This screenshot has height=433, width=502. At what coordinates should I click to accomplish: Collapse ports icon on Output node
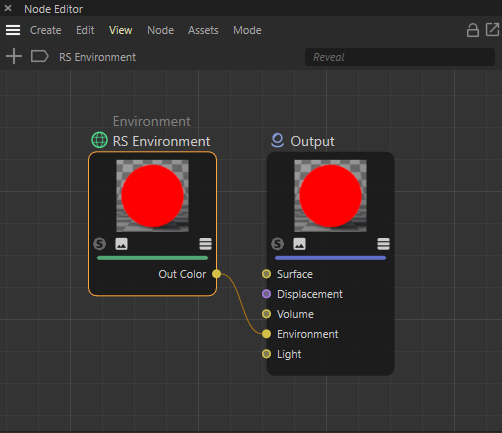tap(383, 244)
